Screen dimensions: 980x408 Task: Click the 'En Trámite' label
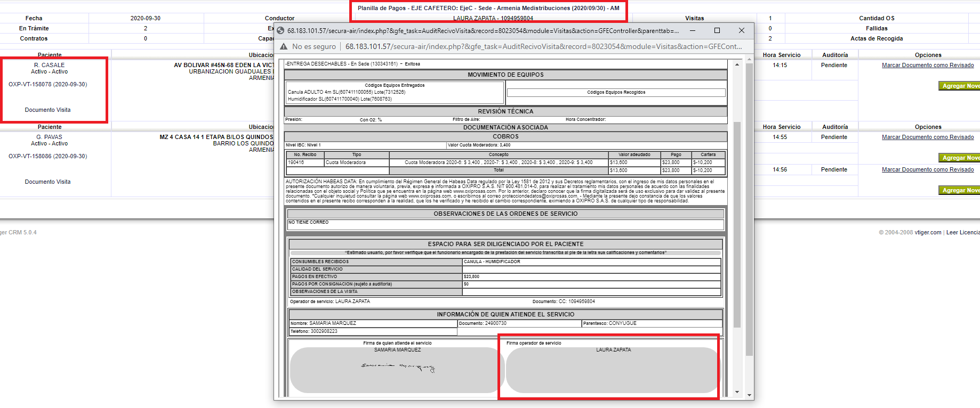tap(34, 28)
